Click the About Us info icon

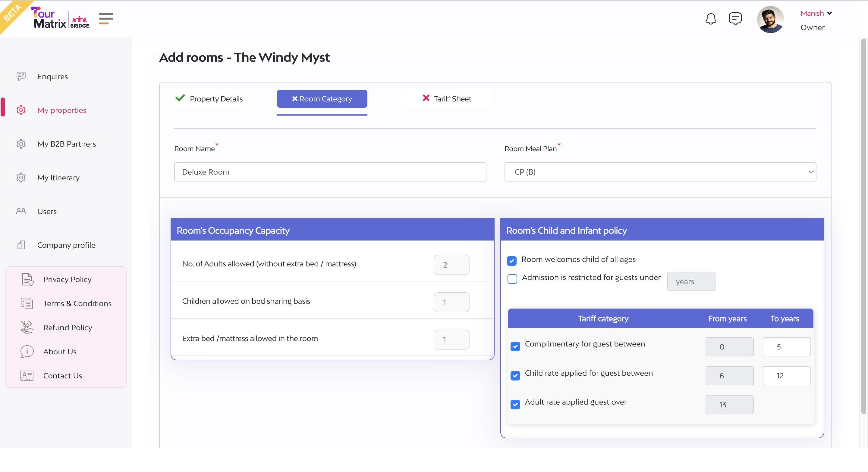pos(27,352)
